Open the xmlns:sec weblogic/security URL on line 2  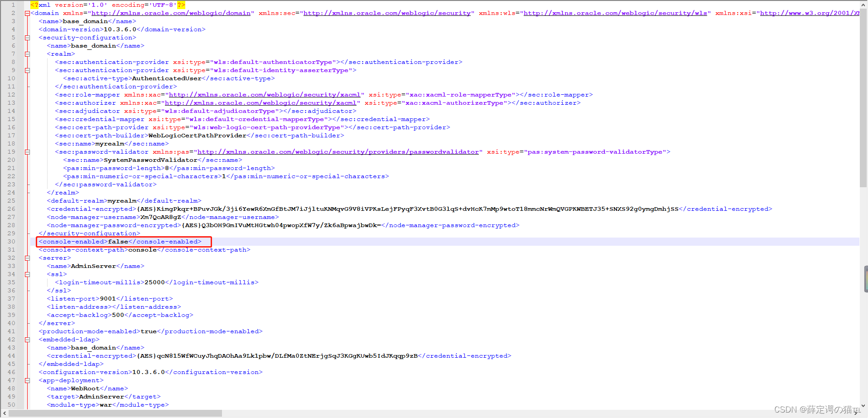(x=387, y=13)
